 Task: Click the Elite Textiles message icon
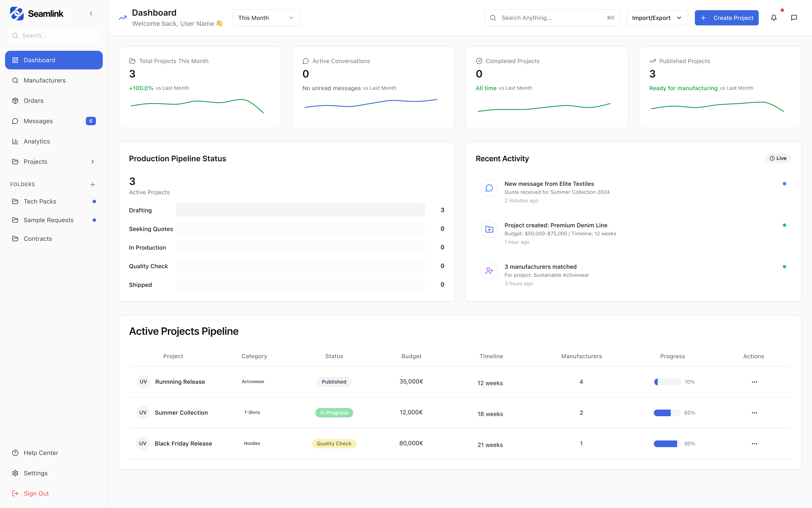(x=489, y=188)
